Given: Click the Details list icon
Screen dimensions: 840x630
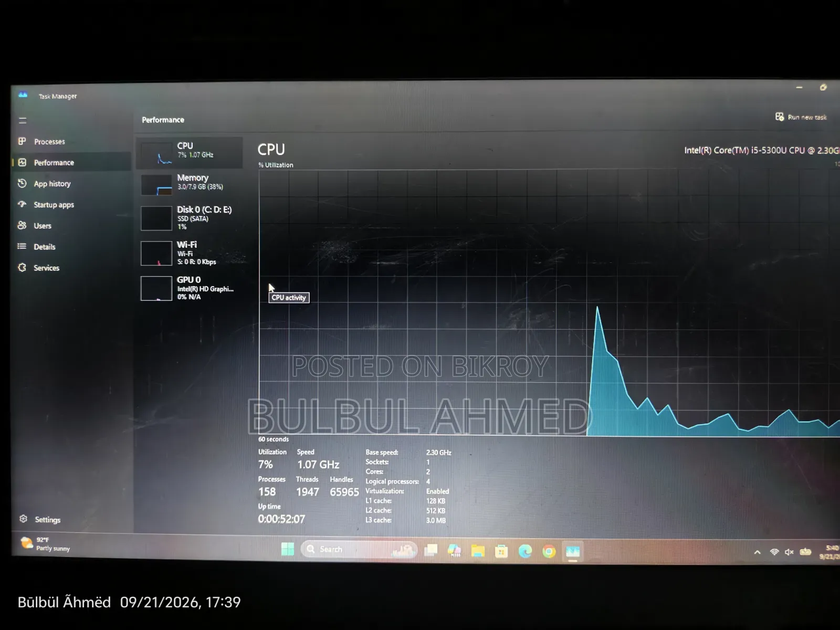Looking at the screenshot, I should pyautogui.click(x=22, y=246).
